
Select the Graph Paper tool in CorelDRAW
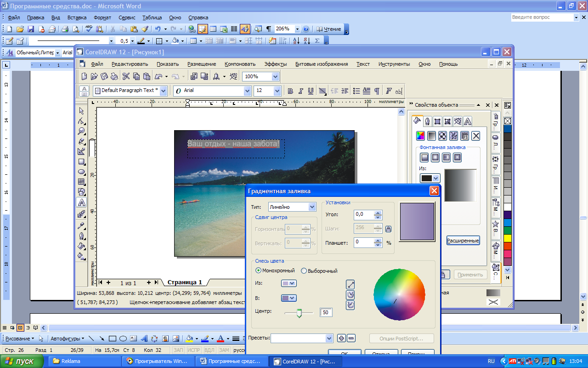coord(82,182)
